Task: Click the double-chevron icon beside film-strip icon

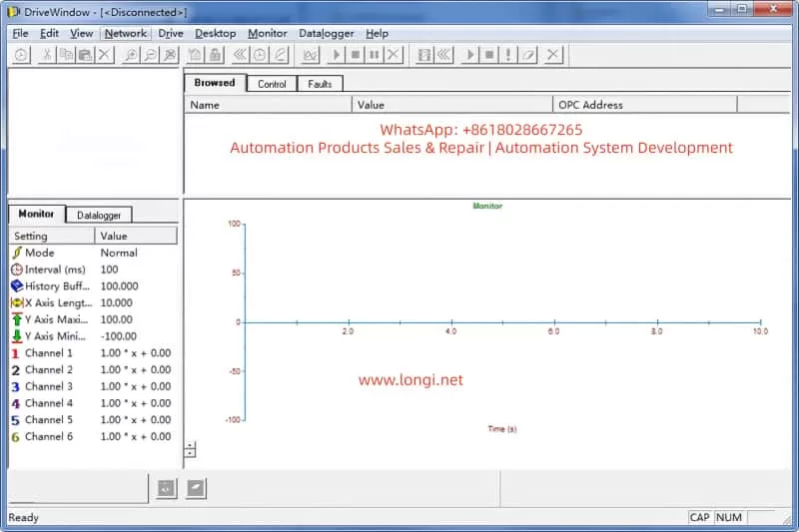Action: [444, 55]
